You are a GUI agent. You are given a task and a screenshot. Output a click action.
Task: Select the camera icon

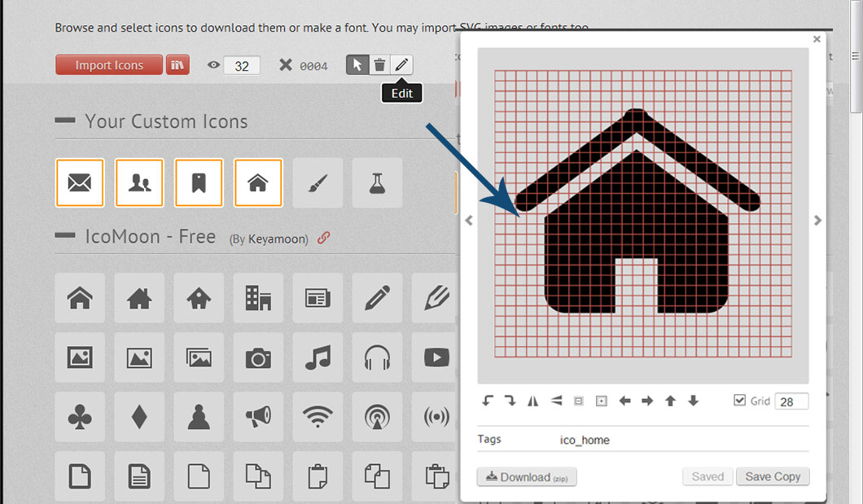pos(258,357)
